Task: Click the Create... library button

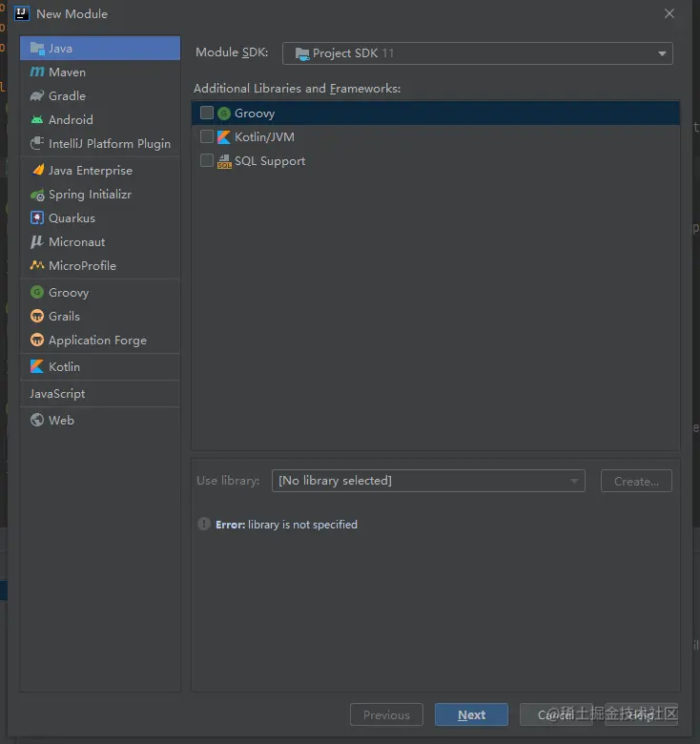Action: tap(636, 481)
